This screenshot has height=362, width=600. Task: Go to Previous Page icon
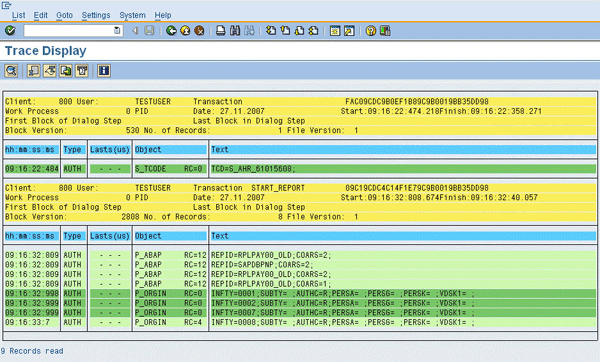285,31
